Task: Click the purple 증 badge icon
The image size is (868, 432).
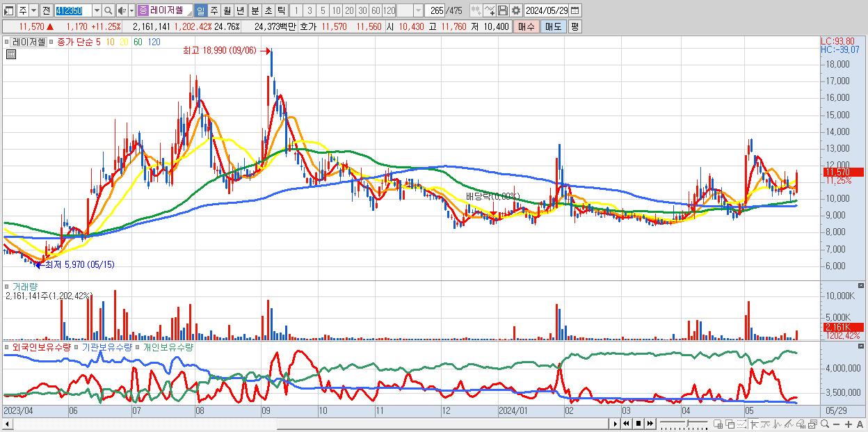Action: 143,11
